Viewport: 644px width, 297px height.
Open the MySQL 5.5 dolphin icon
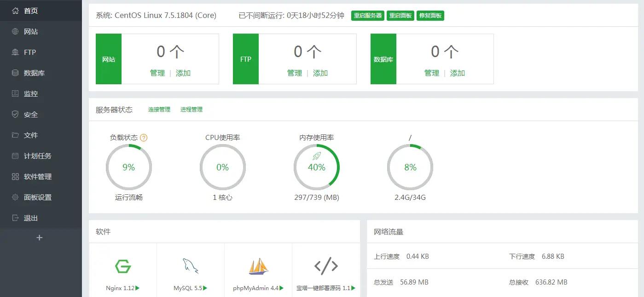coord(190,266)
